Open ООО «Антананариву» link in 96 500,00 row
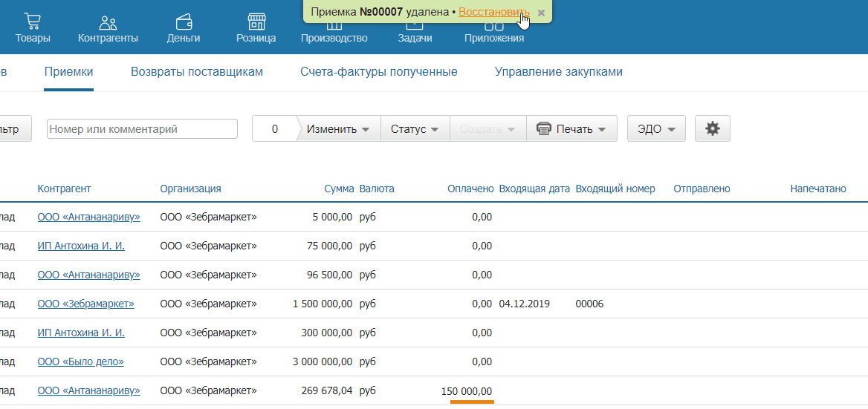The height and width of the screenshot is (409, 868). pos(88,275)
